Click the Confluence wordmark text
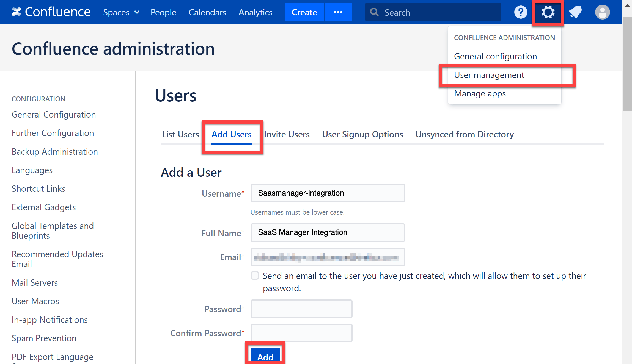Image resolution: width=632 pixels, height=364 pixels. point(58,12)
